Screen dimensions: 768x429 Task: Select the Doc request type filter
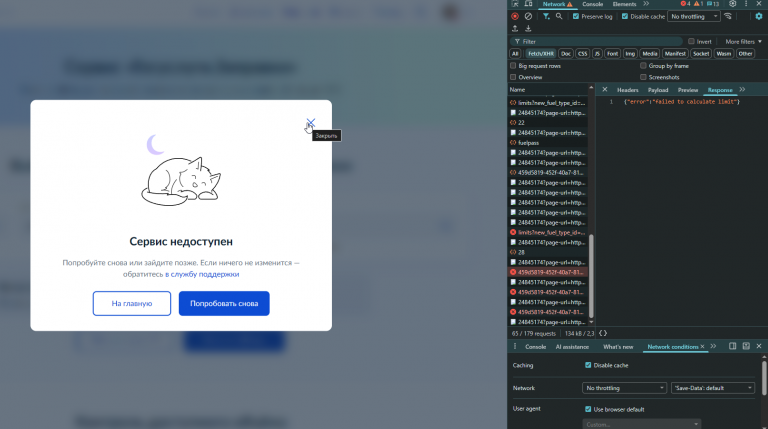[566, 54]
